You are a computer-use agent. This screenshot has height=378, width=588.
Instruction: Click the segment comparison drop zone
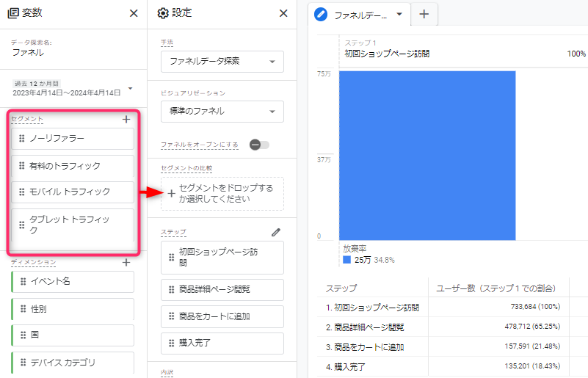(x=222, y=194)
